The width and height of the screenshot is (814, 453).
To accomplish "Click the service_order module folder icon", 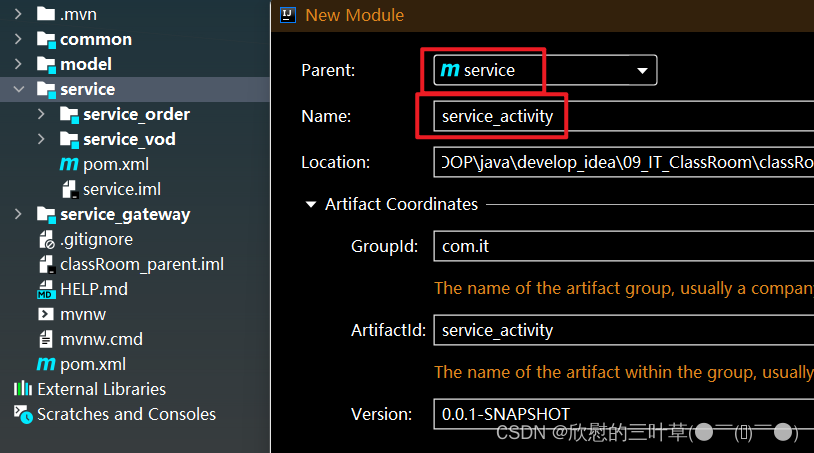I will 69,114.
